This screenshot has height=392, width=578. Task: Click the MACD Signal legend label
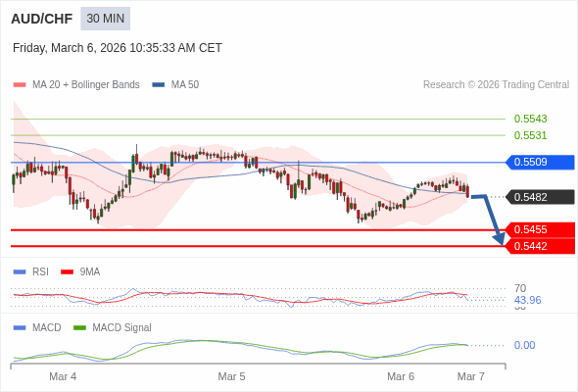click(x=122, y=328)
